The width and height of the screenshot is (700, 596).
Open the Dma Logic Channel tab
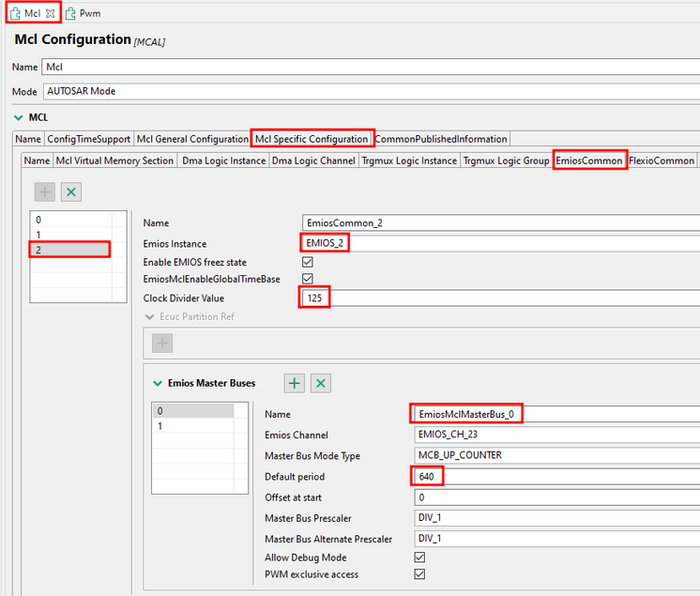click(x=313, y=160)
